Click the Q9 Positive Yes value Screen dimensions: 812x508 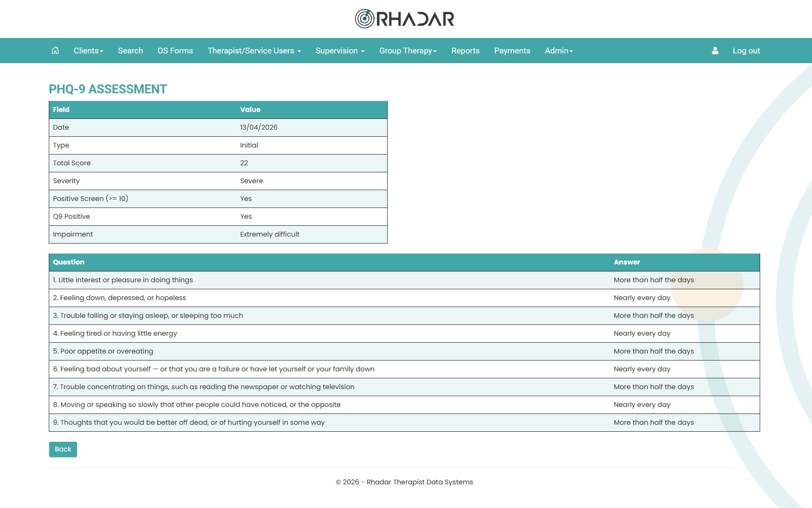tap(246, 216)
